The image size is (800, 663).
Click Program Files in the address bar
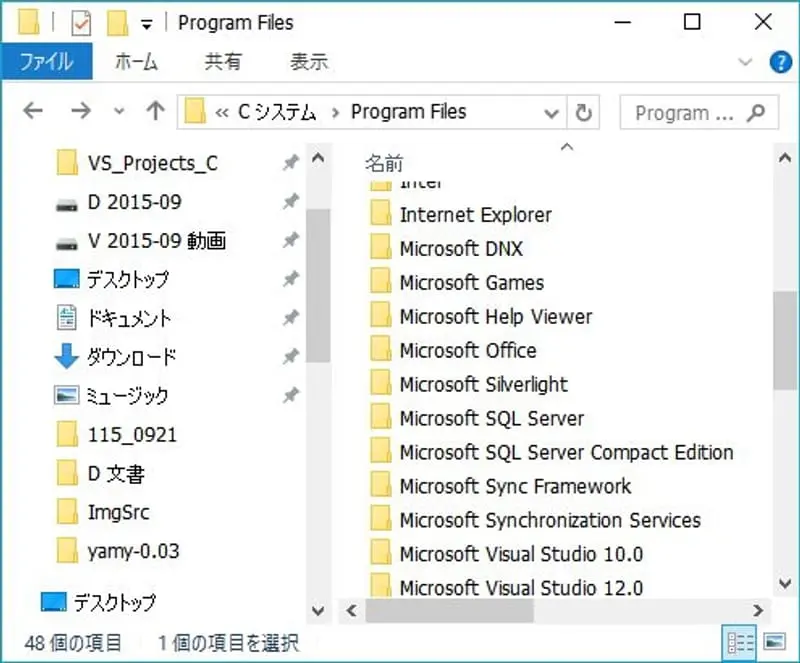[409, 112]
